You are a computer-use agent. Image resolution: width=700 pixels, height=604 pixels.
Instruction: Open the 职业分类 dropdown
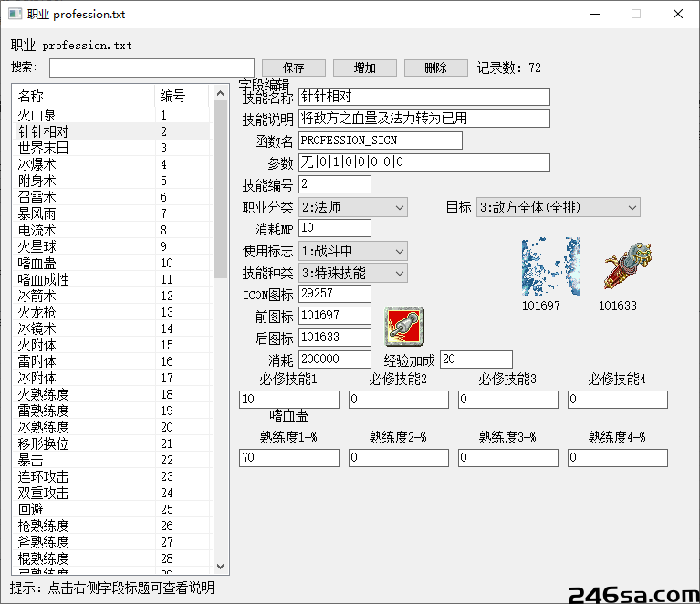click(x=352, y=207)
